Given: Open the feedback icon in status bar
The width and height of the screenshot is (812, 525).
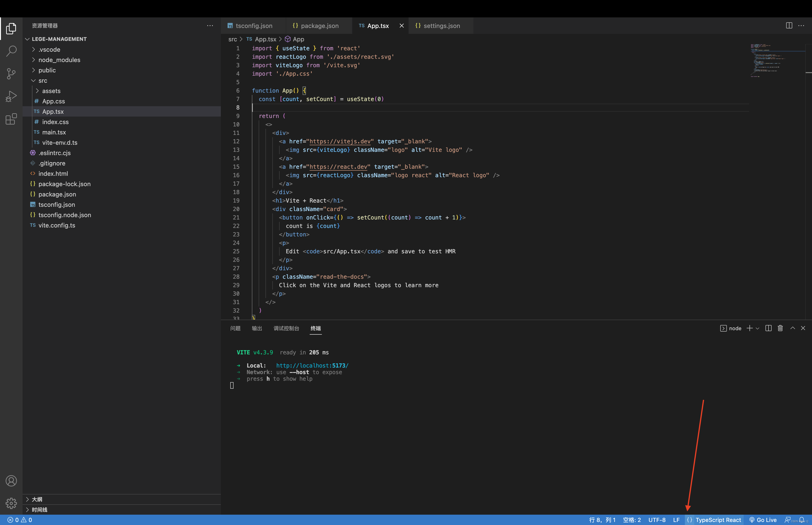Looking at the screenshot, I should (788, 520).
